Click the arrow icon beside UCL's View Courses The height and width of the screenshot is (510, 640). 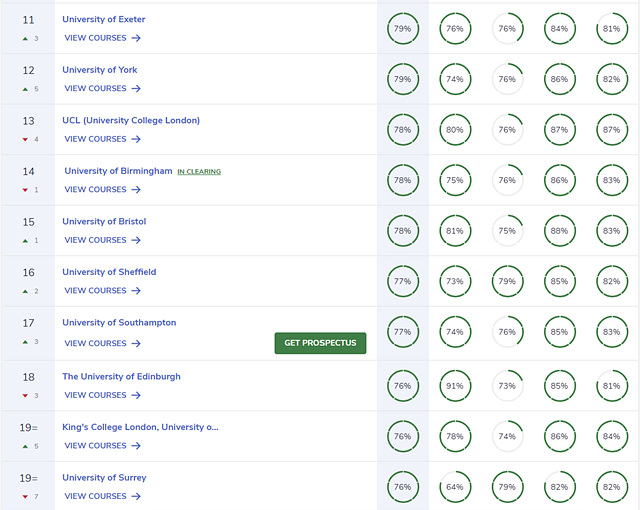[136, 139]
